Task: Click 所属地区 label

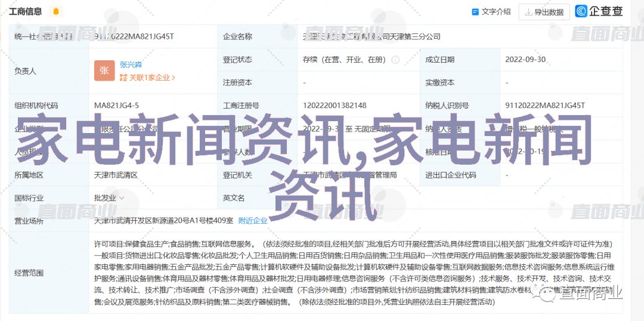Action: coord(29,175)
